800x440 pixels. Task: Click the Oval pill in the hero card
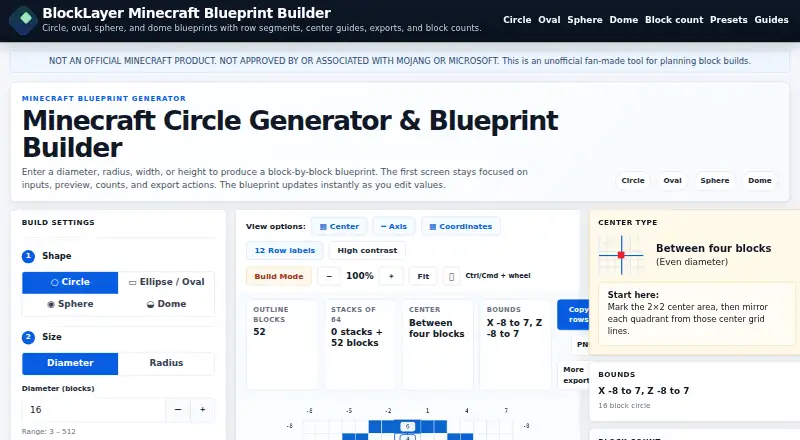[672, 181]
